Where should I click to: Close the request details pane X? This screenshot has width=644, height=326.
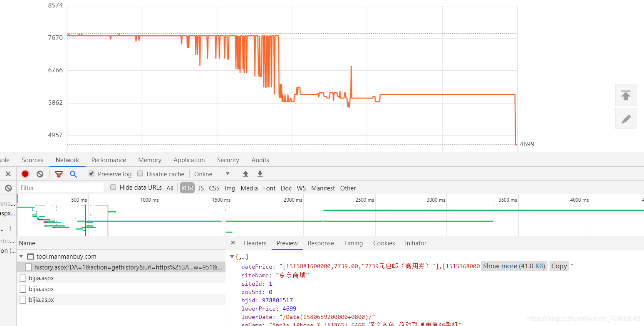[233, 243]
